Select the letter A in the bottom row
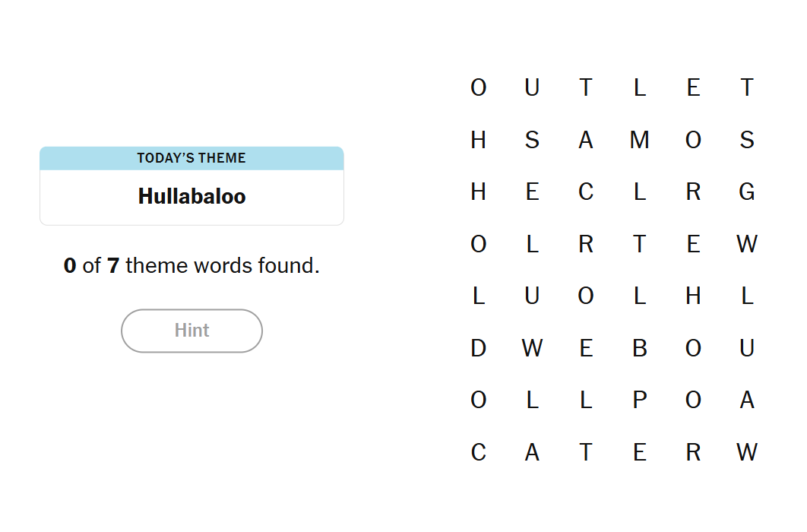Image resolution: width=807 pixels, height=532 pixels. pyautogui.click(x=532, y=452)
